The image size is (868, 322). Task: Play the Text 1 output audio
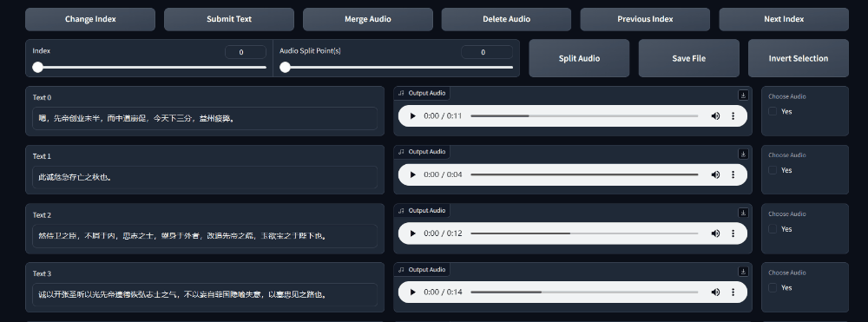click(412, 174)
